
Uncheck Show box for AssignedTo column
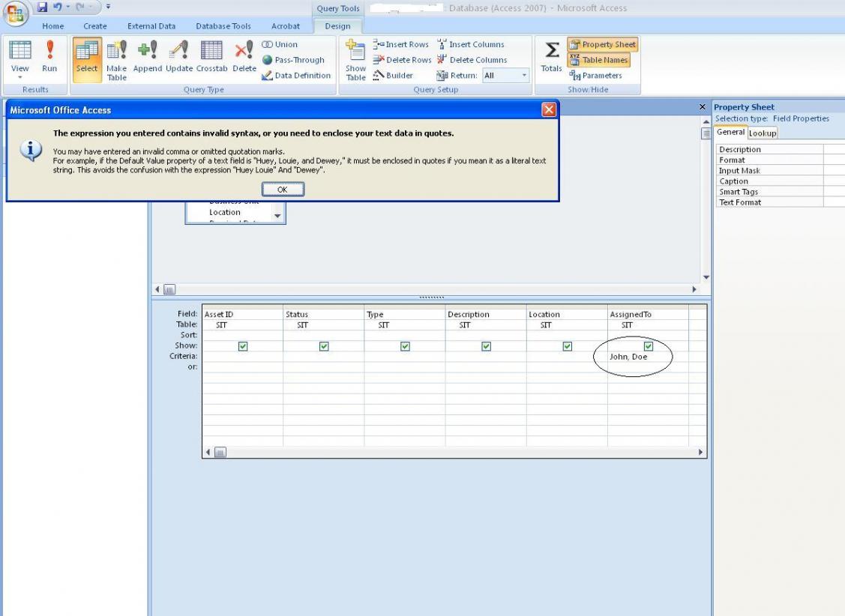649,346
